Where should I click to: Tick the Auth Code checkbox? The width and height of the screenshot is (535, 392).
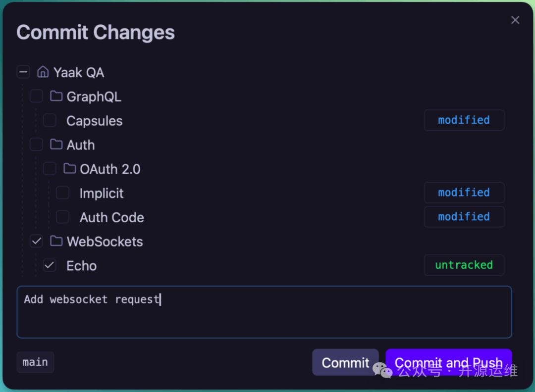tap(62, 217)
